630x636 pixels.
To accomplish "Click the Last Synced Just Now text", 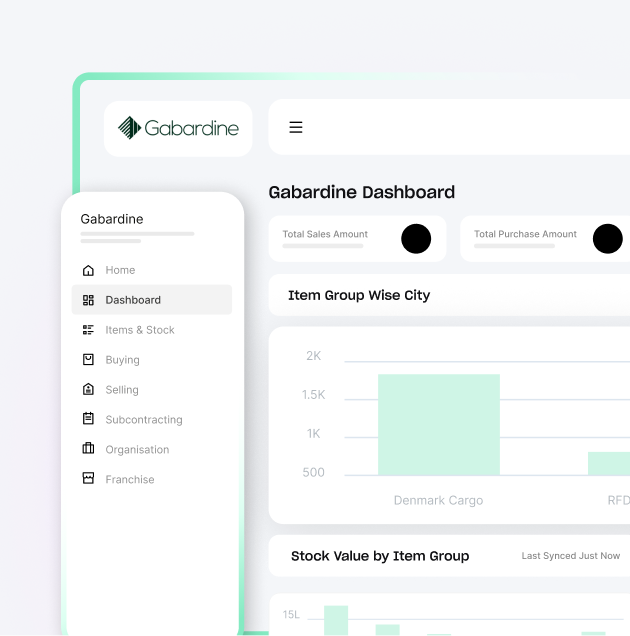I will tap(571, 556).
